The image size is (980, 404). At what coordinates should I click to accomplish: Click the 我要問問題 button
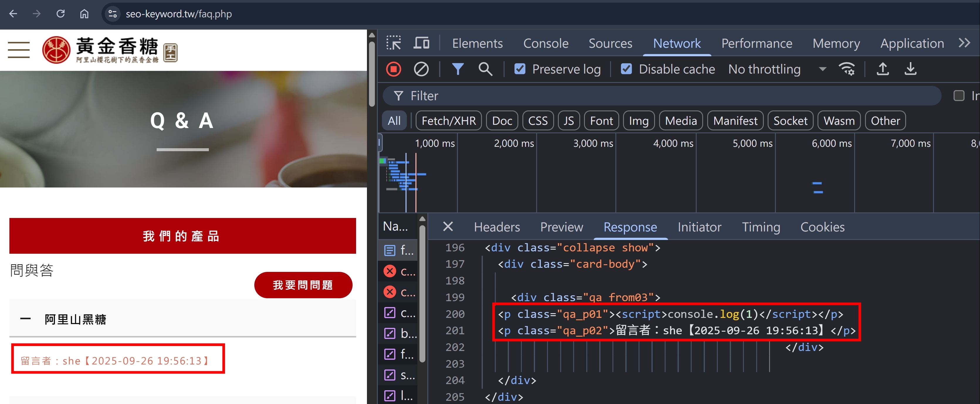click(x=303, y=285)
